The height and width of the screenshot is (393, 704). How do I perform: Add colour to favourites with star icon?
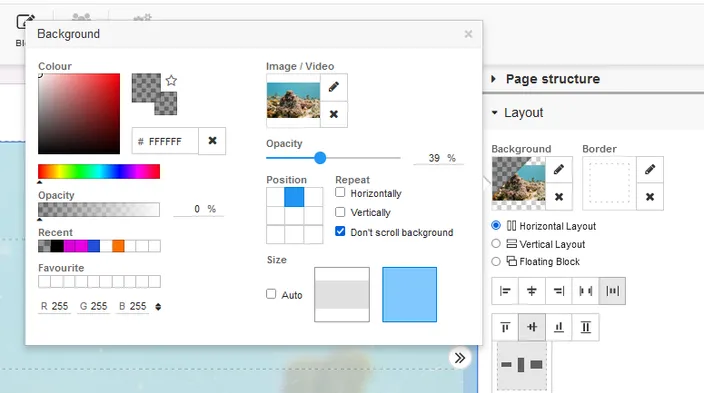click(x=171, y=81)
